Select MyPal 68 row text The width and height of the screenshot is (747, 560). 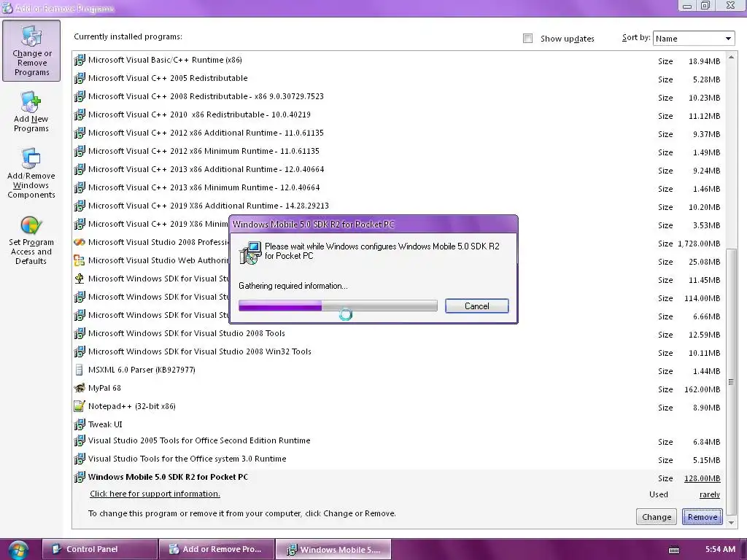(104, 388)
